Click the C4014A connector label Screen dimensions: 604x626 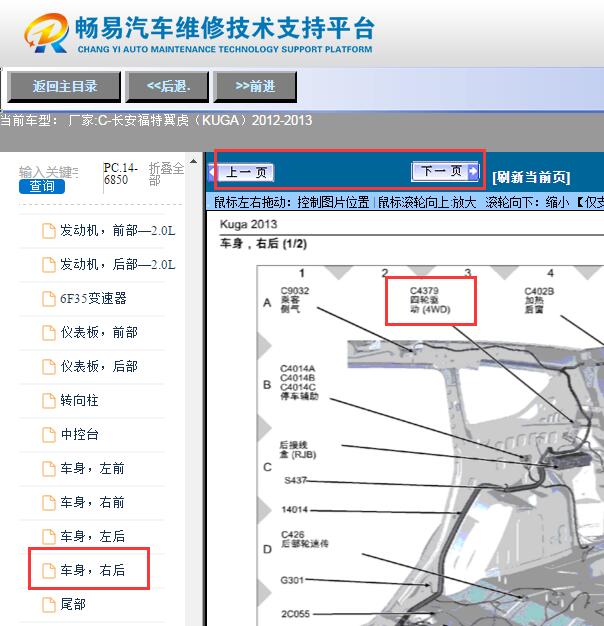click(x=298, y=368)
